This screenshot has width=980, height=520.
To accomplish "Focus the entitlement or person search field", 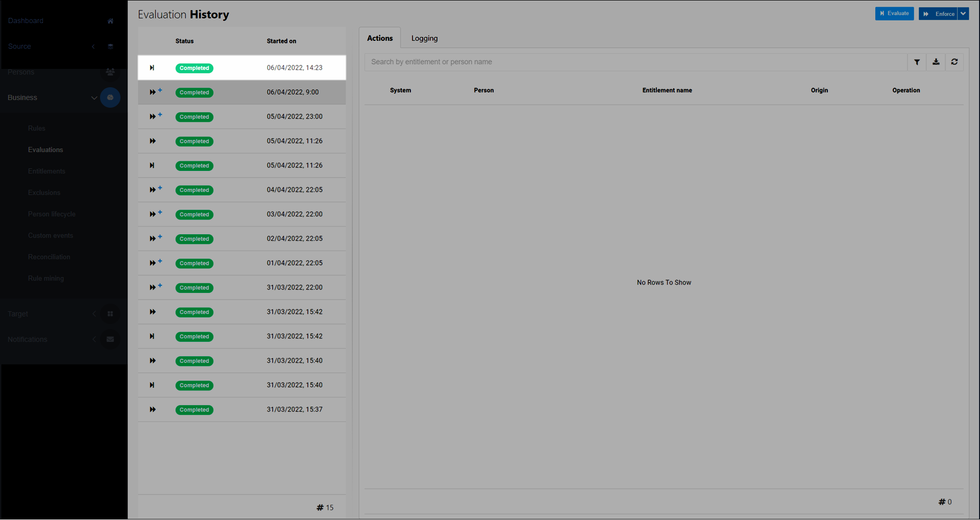I will click(635, 62).
